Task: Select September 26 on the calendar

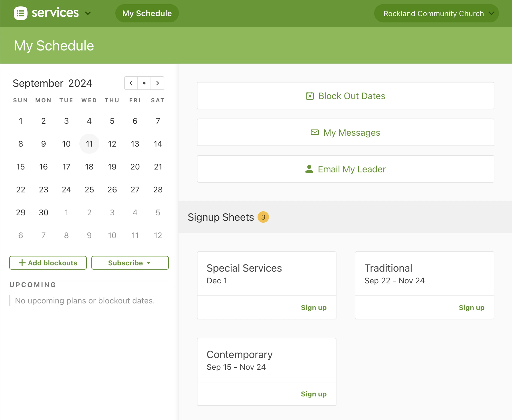Action: (x=112, y=190)
